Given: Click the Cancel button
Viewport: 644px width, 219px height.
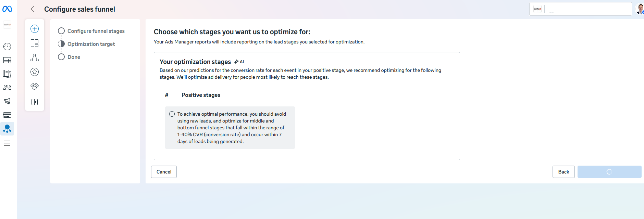Looking at the screenshot, I should coord(164,172).
